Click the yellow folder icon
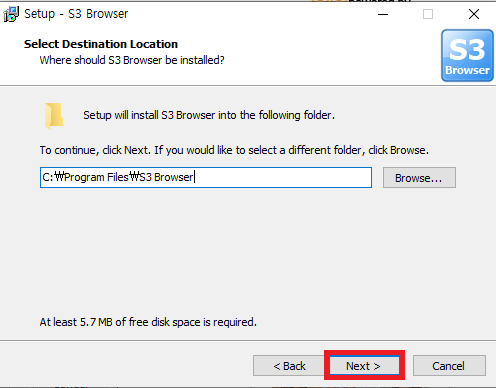Image resolution: width=496 pixels, height=388 pixels. 54,115
